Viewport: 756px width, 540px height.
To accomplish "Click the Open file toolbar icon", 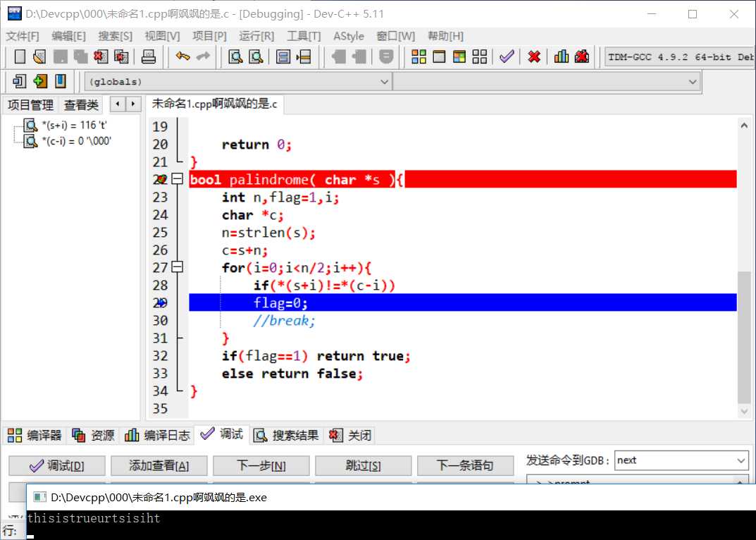I will 39,57.
